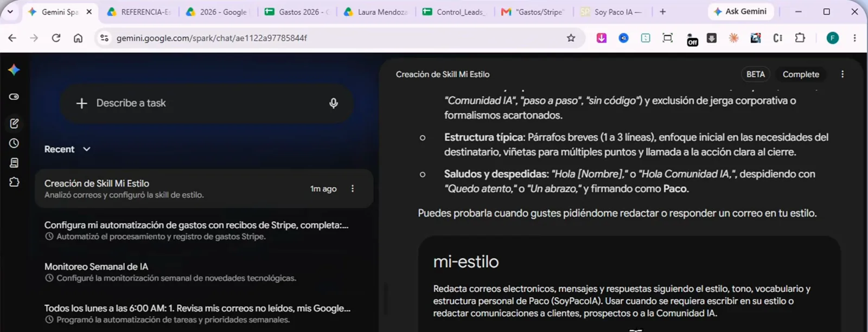Open the Chrome three-dot menu

[x=854, y=38]
